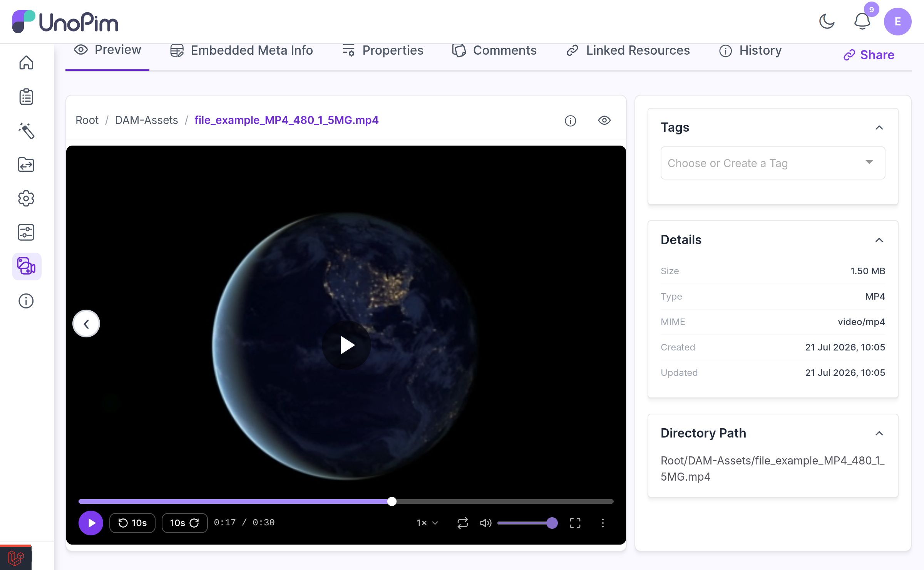Enter fullscreen video mode
The width and height of the screenshot is (924, 570).
(575, 523)
